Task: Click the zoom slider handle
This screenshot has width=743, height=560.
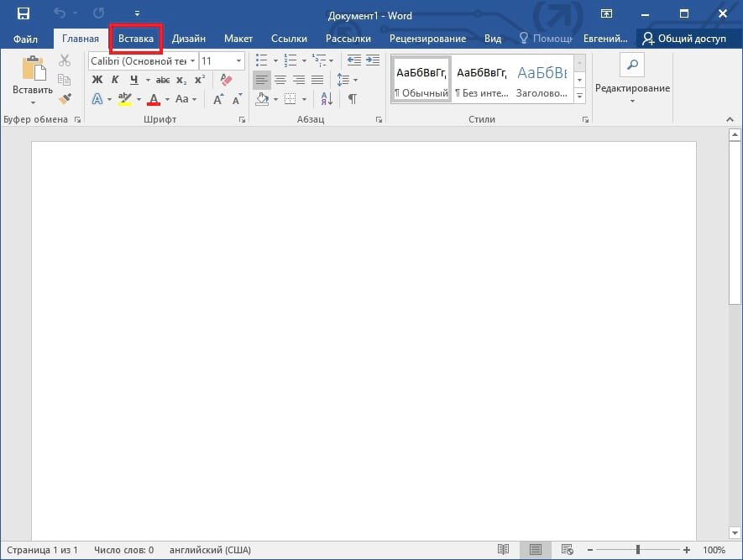Action: pos(638,550)
